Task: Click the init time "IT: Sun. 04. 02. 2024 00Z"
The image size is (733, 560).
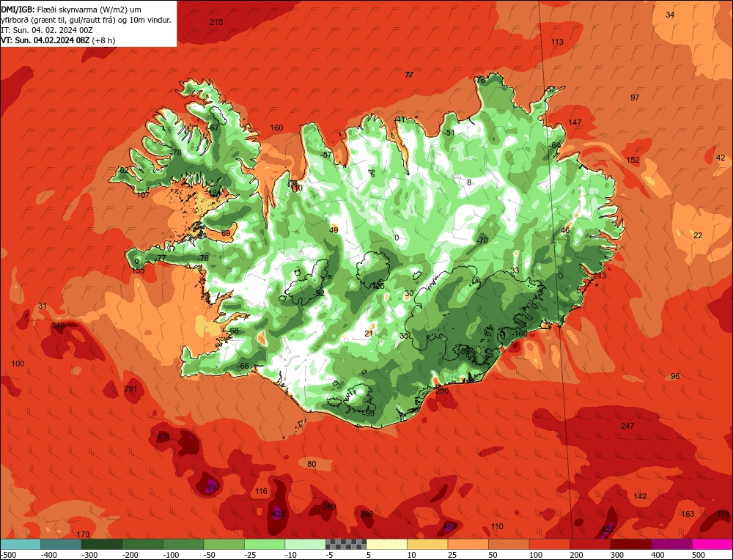Action: pos(47,30)
